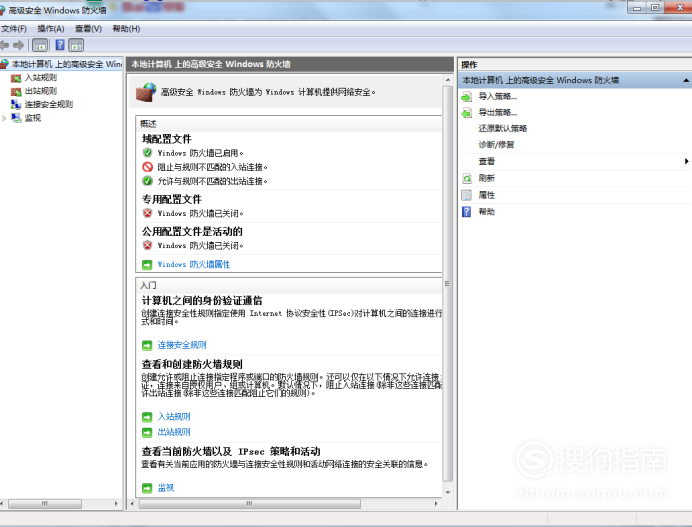The width and height of the screenshot is (692, 527).
Task: Click green arrow icon beside Windows 防火墙属性
Action: (x=147, y=265)
